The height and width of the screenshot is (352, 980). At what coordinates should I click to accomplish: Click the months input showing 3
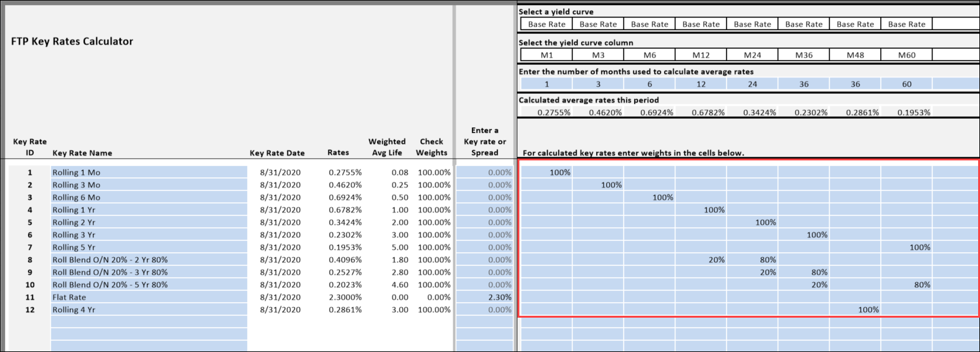598,84
